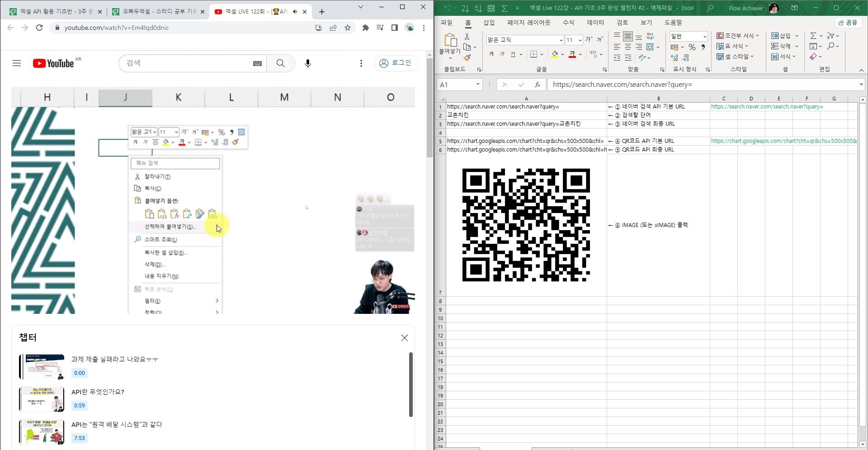Toggle Middle Align in alignment group
Viewport: 868px width, 450px height.
pos(628,36)
